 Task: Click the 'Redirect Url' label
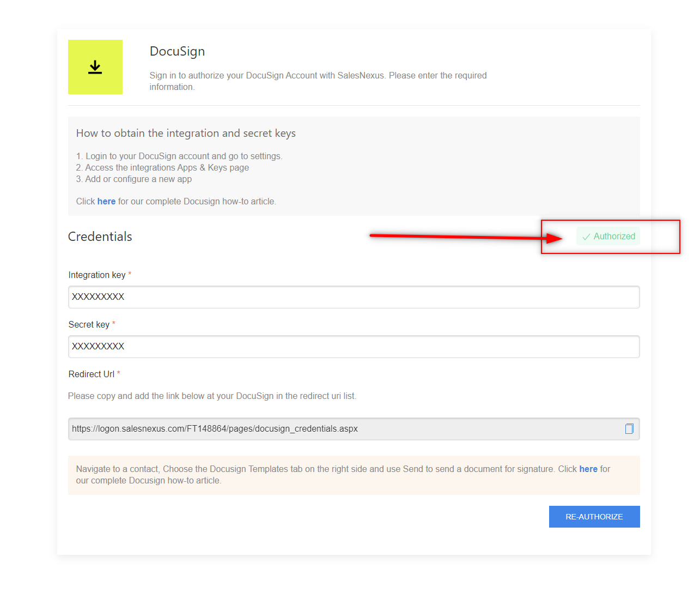92,374
